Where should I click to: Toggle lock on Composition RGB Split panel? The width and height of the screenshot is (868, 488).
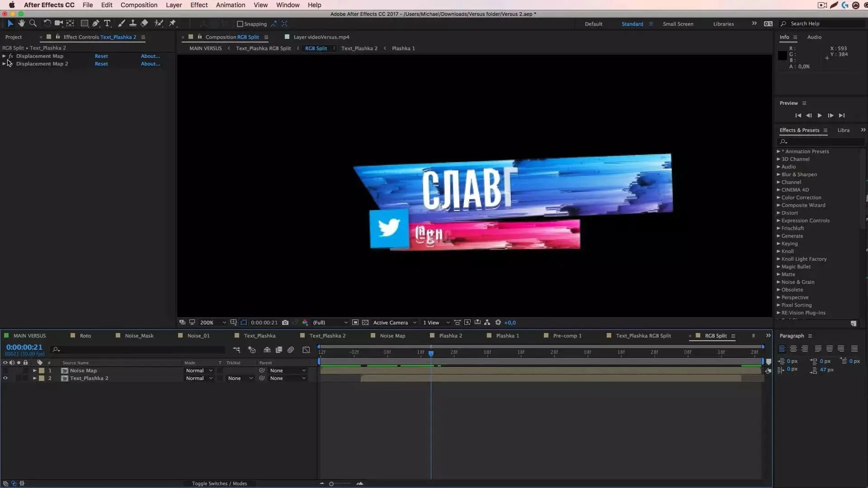click(199, 37)
